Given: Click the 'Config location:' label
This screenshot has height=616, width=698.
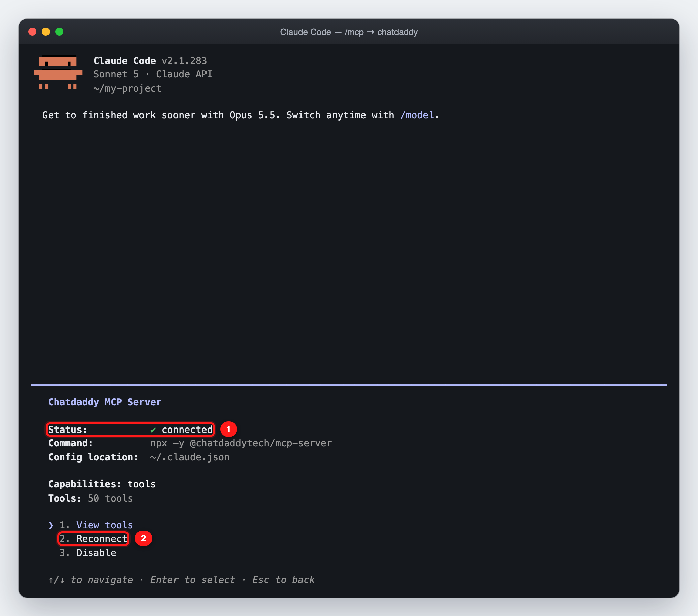Looking at the screenshot, I should (x=93, y=457).
